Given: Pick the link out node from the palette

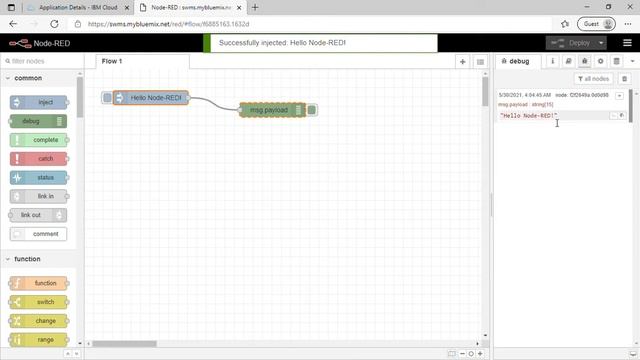Looking at the screenshot, I should click(38, 215).
